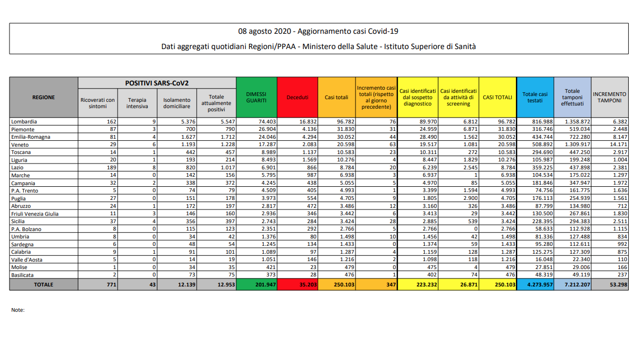Select the Friuli Venezia Giulia row label
Image resolution: width=642 pixels, height=364 pixels.
click(34, 214)
